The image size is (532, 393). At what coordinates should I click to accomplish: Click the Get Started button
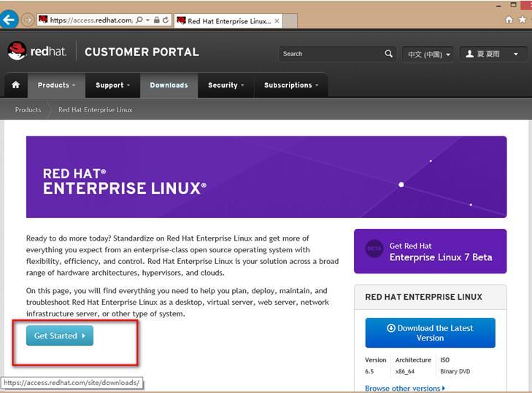60,335
